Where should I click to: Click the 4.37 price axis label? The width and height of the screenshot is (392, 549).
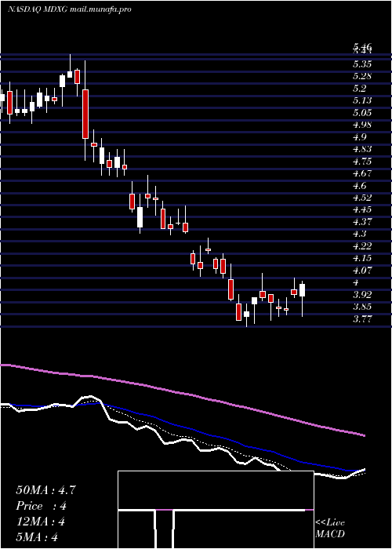coord(362,222)
